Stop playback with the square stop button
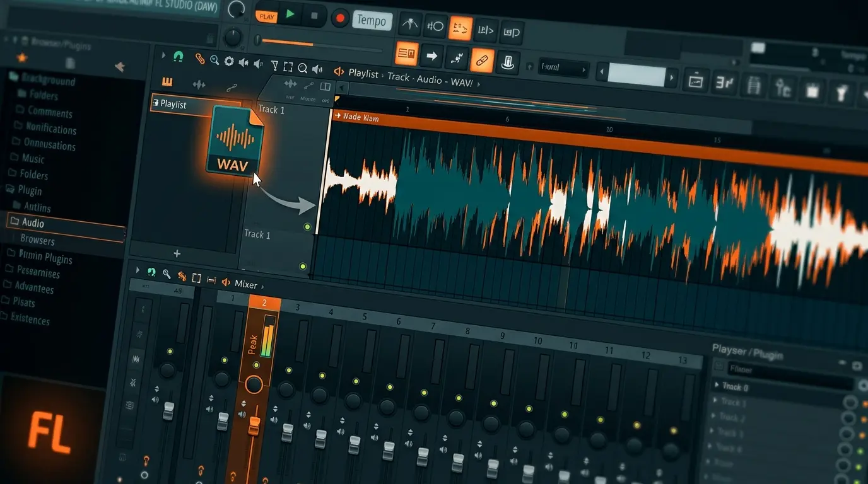 (x=314, y=16)
